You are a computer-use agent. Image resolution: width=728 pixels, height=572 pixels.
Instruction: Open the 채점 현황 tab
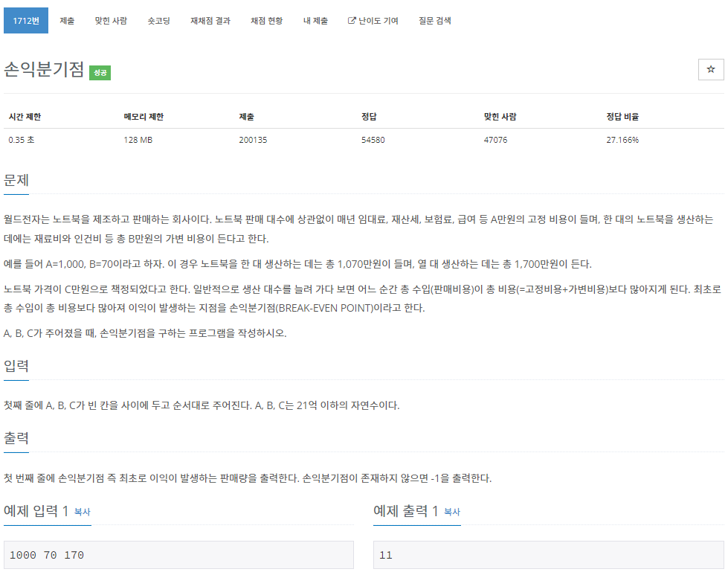click(x=266, y=20)
